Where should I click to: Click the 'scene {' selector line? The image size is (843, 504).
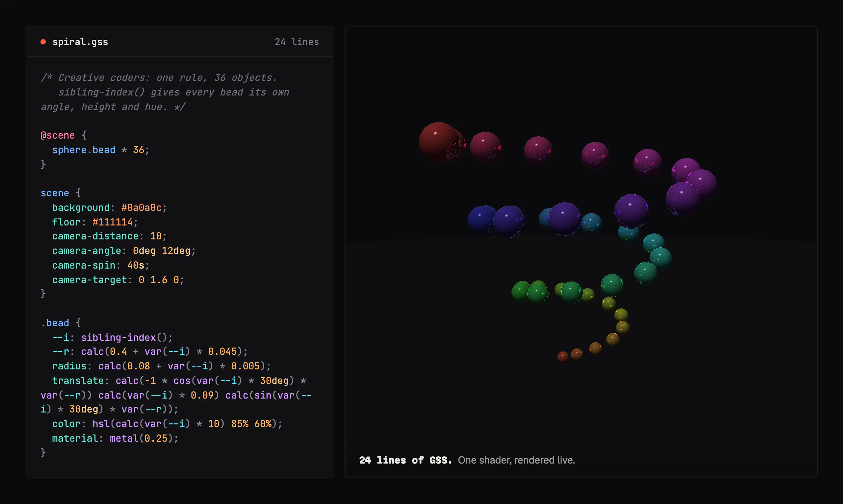61,193
